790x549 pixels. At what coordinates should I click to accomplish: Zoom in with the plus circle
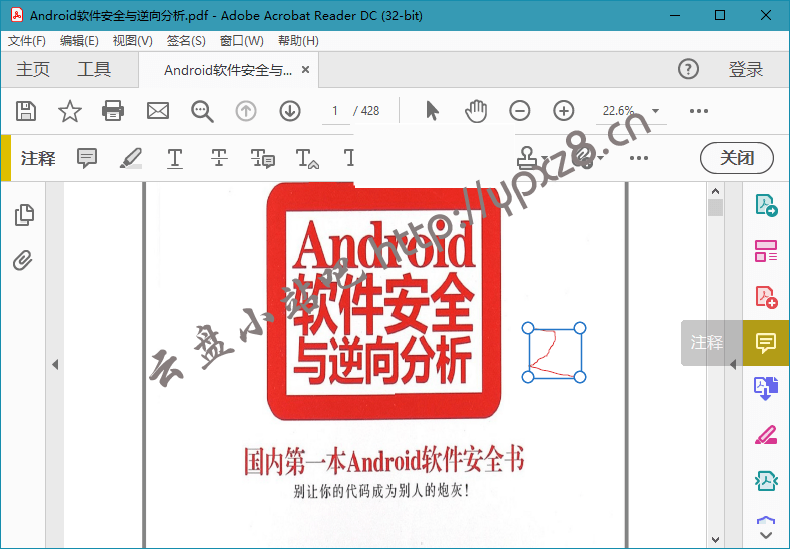tap(564, 111)
